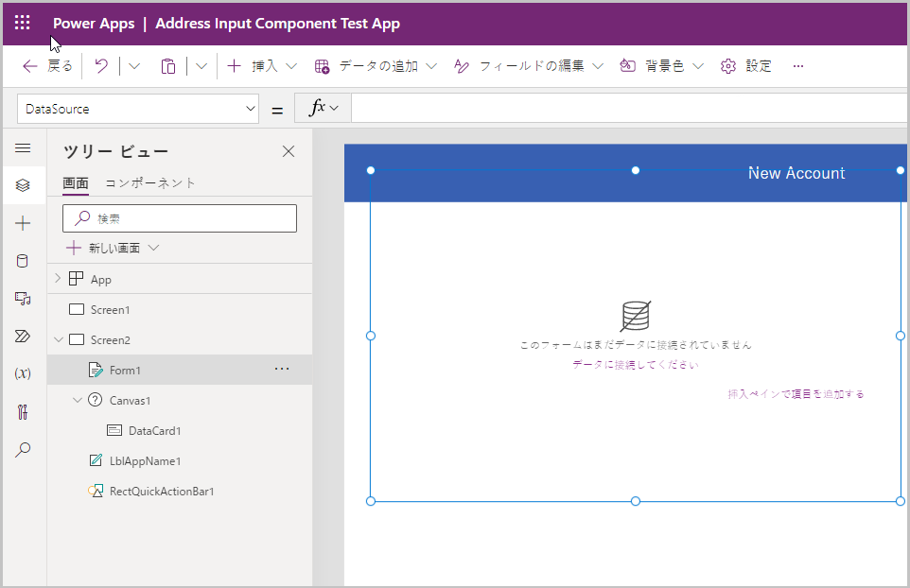Expand the 挿入 dropdown chevron
The width and height of the screenshot is (910, 588).
291,66
